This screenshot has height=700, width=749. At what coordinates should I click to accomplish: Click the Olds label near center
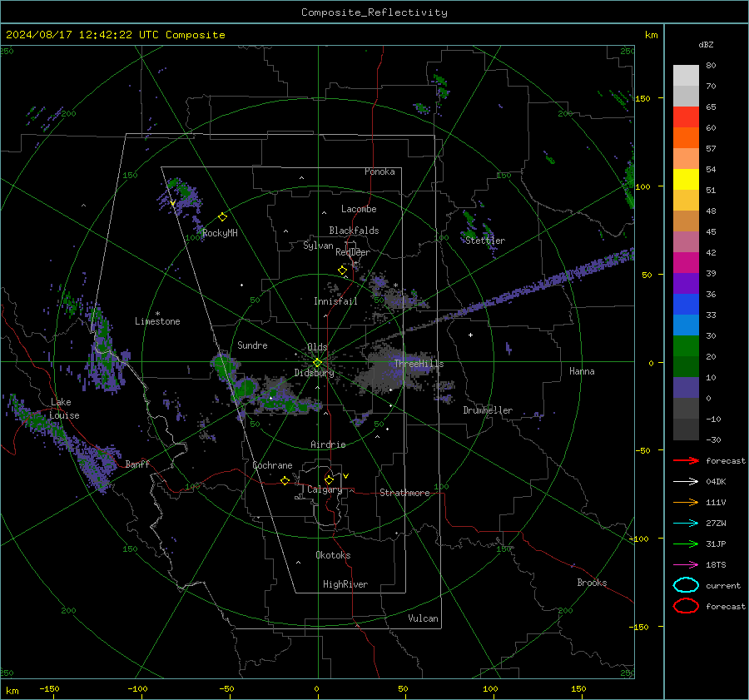317,347
